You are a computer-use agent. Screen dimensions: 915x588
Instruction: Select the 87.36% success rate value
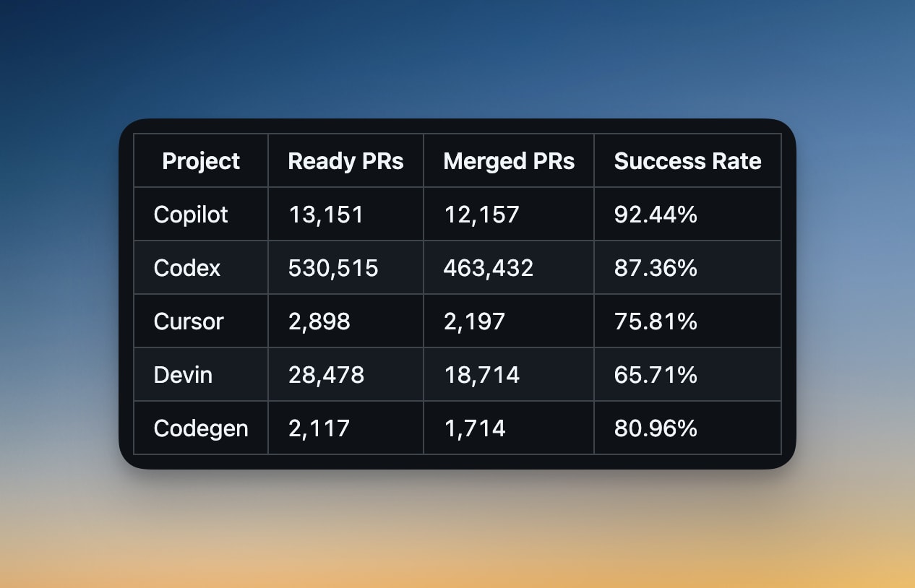pos(656,268)
